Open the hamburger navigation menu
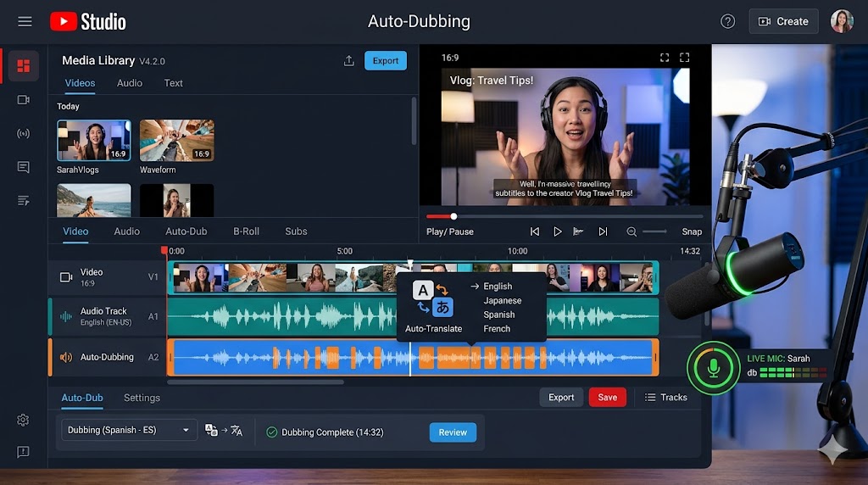This screenshot has height=485, width=868. point(25,21)
